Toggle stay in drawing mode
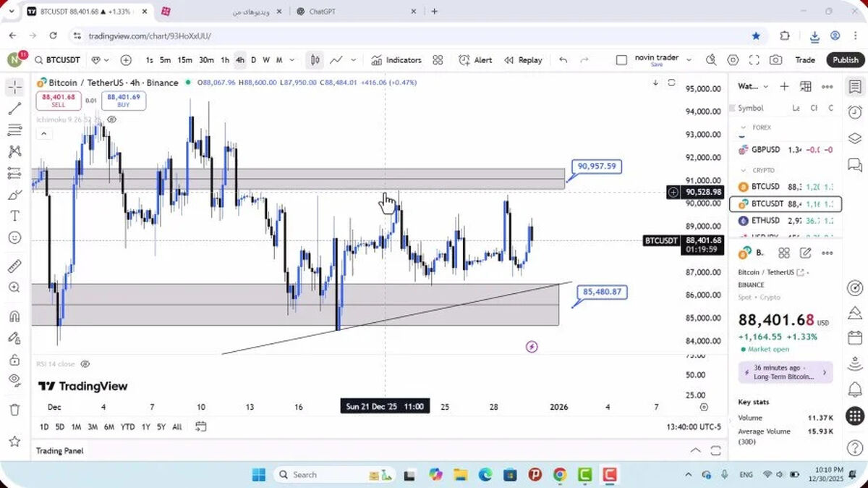Screen dimensions: 868x488 [14, 338]
